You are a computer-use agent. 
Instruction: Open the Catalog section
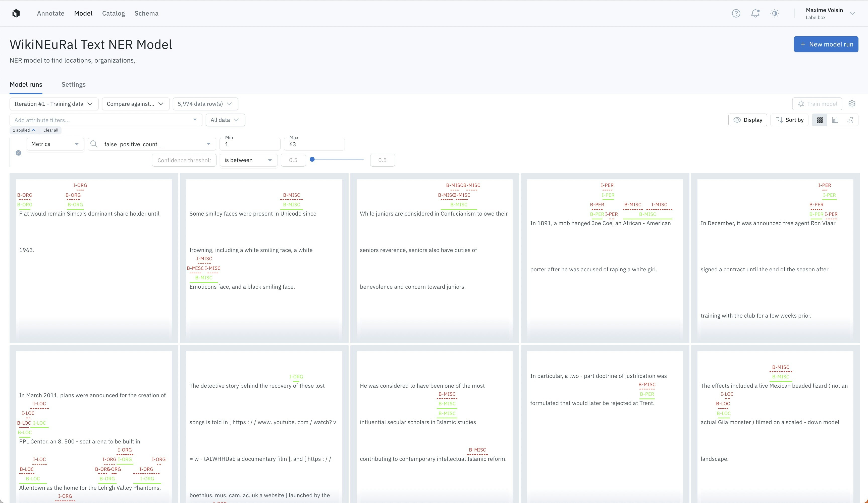(x=113, y=13)
